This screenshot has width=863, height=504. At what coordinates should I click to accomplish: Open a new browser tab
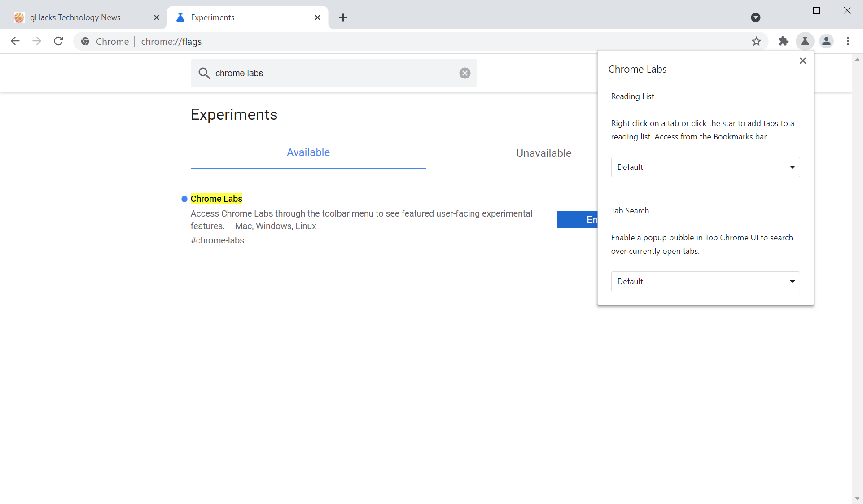click(x=343, y=17)
